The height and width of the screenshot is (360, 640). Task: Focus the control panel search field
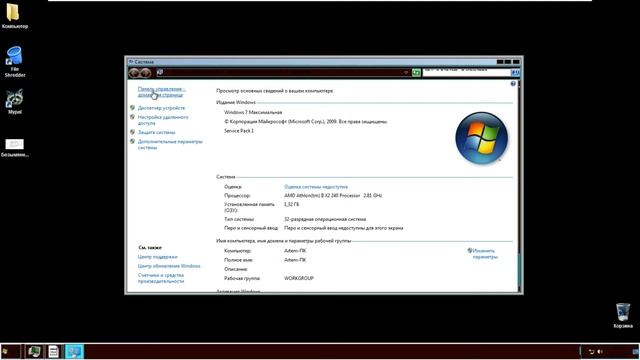click(467, 73)
